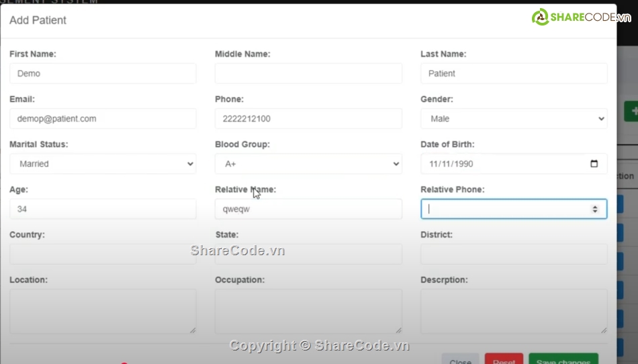Viewport: 638px width, 364px height.
Task: Click the empty Middle Name field
Action: 308,74
